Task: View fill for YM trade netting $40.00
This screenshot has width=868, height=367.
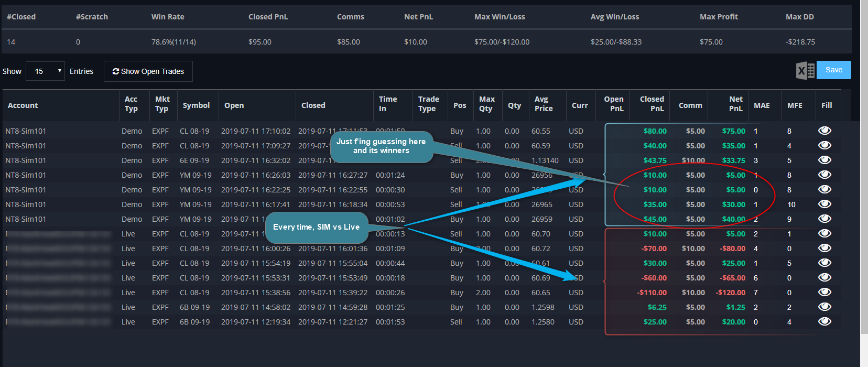Action: (x=824, y=219)
